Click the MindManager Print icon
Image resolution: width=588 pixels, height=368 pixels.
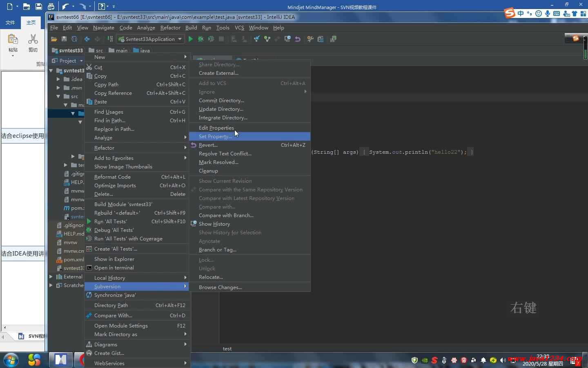click(51, 6)
